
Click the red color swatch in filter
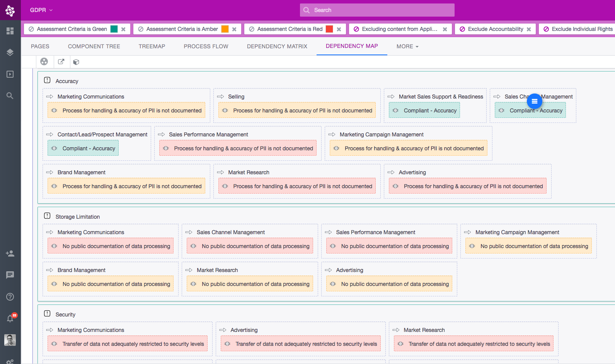(x=329, y=29)
